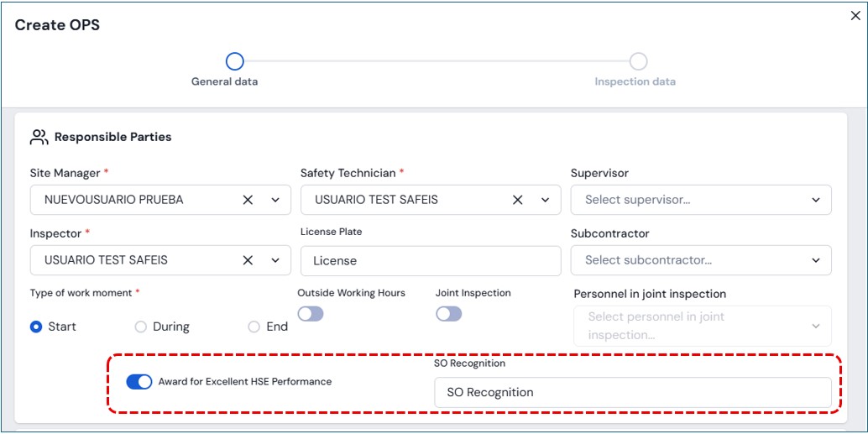Focus the SO Recognition text field
The height and width of the screenshot is (434, 868).
click(632, 392)
